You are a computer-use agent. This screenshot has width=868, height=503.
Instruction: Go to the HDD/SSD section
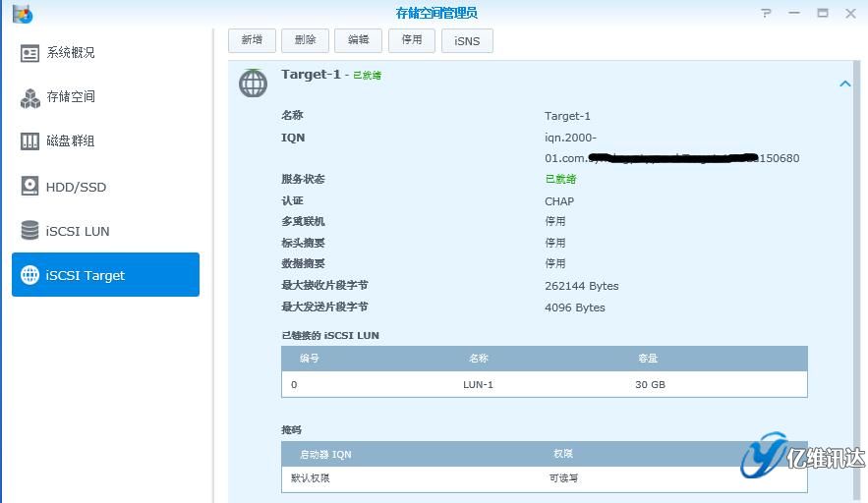[76, 187]
